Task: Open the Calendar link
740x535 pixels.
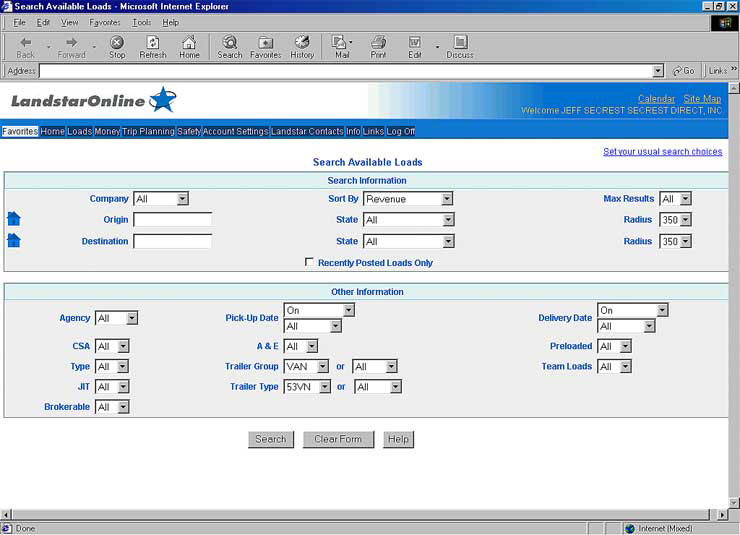Action: click(x=656, y=99)
